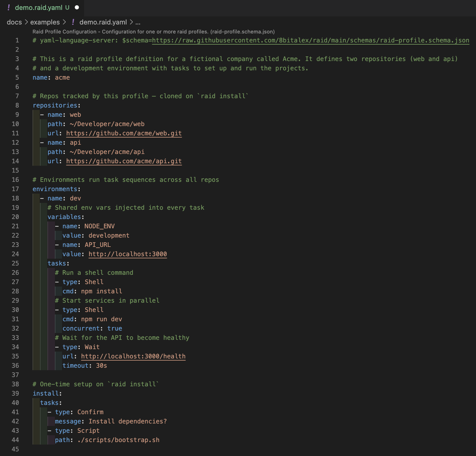Click line number 17 in the gutter
Screen dimensions: 476x456
pyautogui.click(x=15, y=189)
